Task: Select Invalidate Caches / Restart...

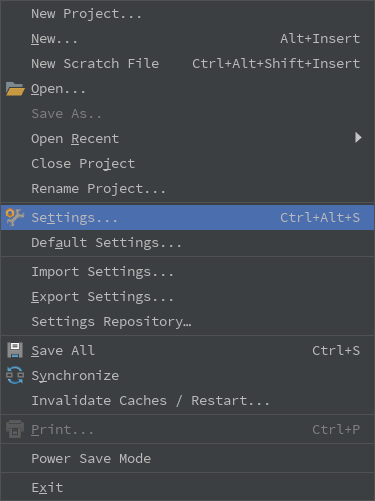Action: point(187,400)
